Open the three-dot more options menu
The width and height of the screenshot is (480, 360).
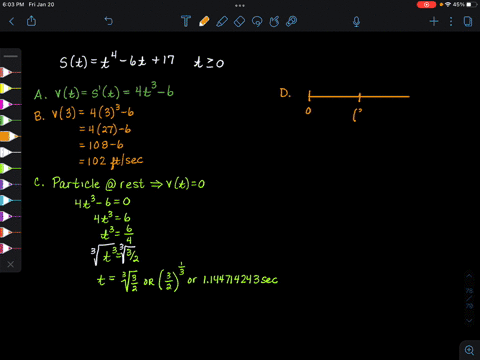click(x=451, y=22)
